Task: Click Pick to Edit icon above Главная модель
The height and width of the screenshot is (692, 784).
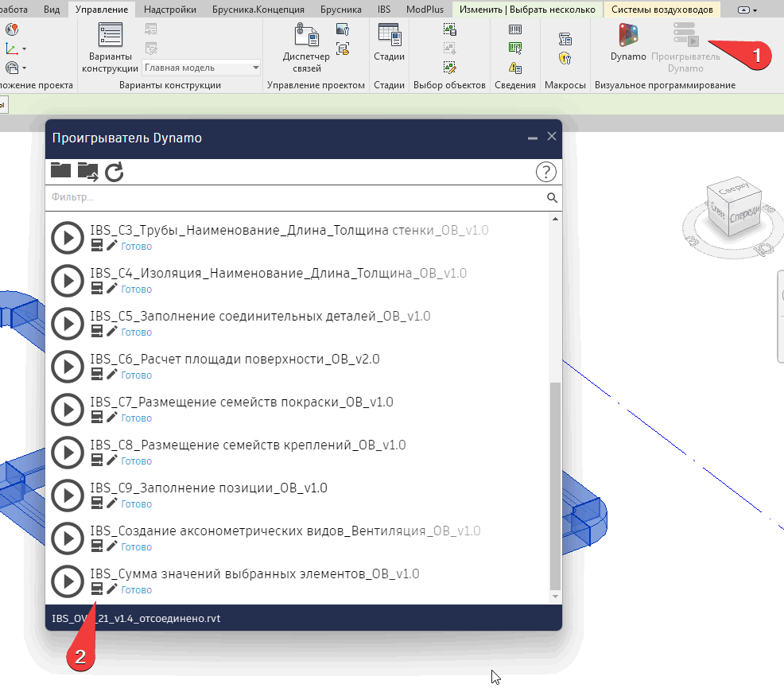Action: point(151,49)
